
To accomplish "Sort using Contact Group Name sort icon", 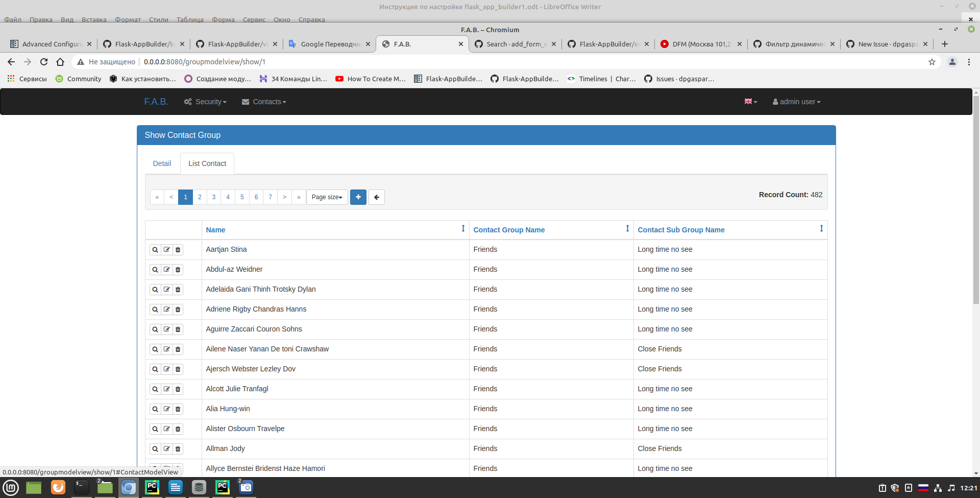I will pyautogui.click(x=627, y=228).
